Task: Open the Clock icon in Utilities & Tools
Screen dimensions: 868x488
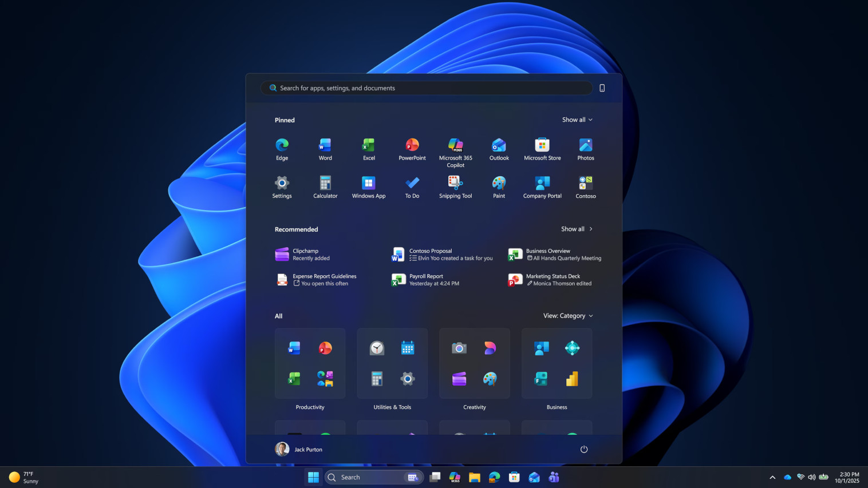Action: [377, 348]
